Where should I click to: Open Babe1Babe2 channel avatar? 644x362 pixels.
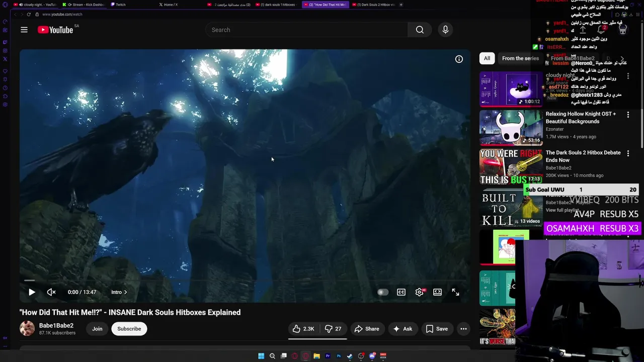coord(27,329)
